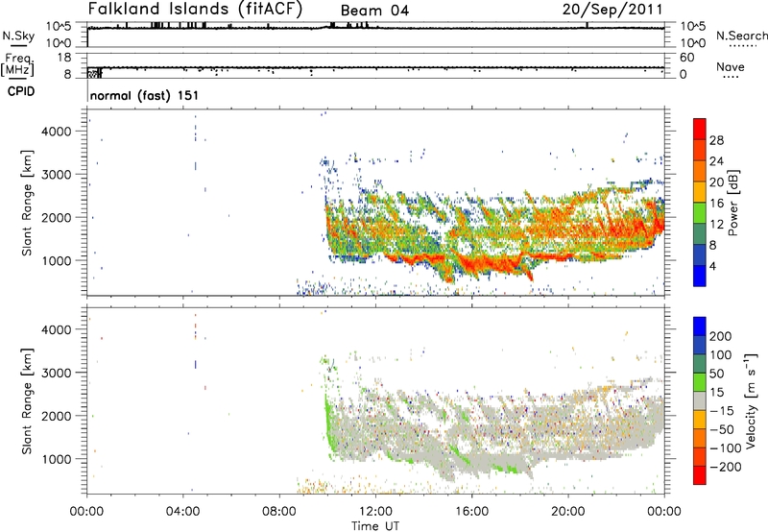768x532 pixels.
Task: Click the 'Falkland Islands (fitACF)' title text
Action: click(x=195, y=9)
